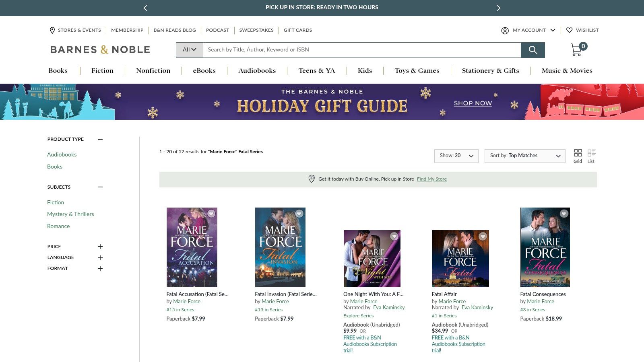The width and height of the screenshot is (644, 362).
Task: Click the next arrow on promo banner
Action: (x=498, y=8)
